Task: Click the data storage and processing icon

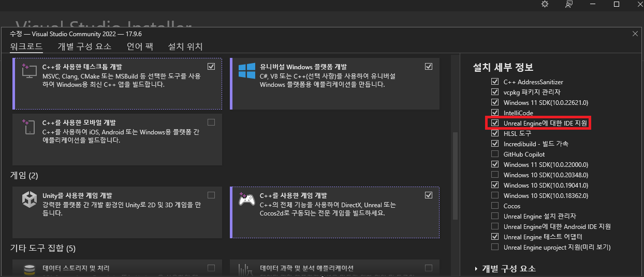Action: tap(28, 270)
